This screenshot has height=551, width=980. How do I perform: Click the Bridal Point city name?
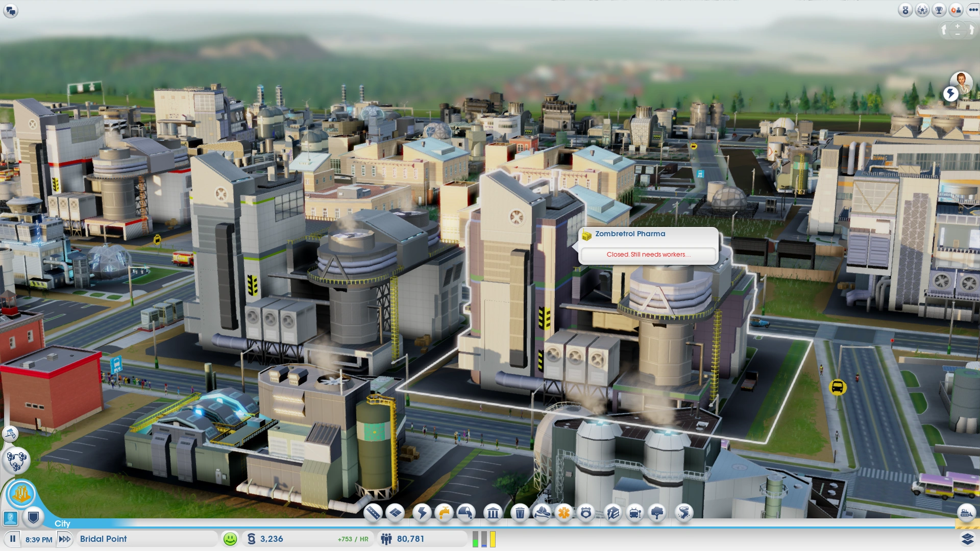tap(103, 539)
